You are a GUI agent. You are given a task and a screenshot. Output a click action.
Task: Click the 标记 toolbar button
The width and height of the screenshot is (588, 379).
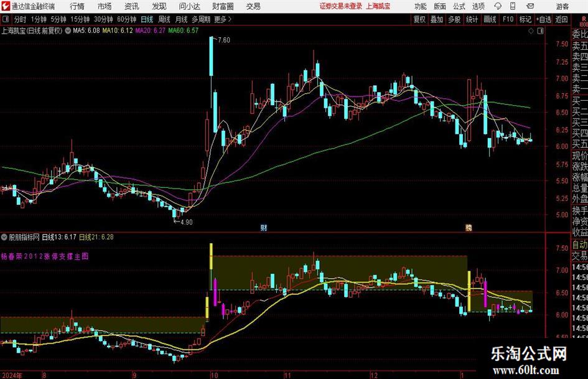click(525, 19)
